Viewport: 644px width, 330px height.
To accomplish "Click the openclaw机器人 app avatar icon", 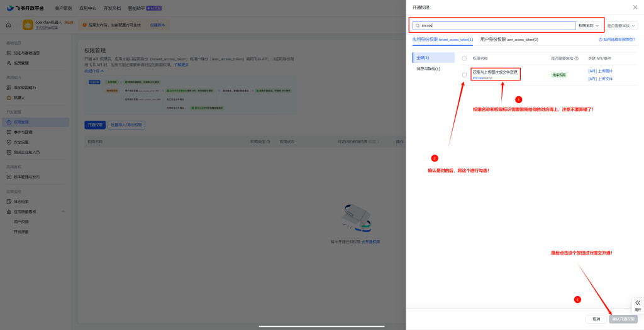I will 28,25.
